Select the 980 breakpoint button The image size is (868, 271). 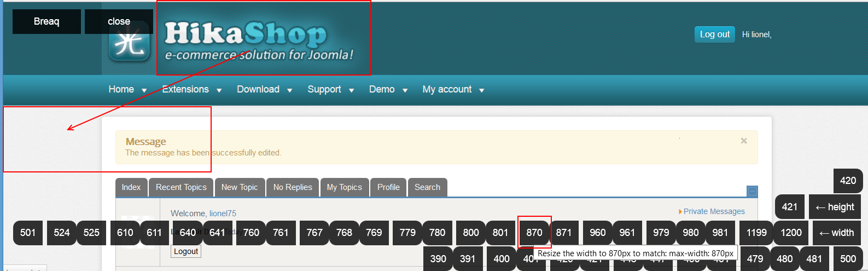point(691,233)
